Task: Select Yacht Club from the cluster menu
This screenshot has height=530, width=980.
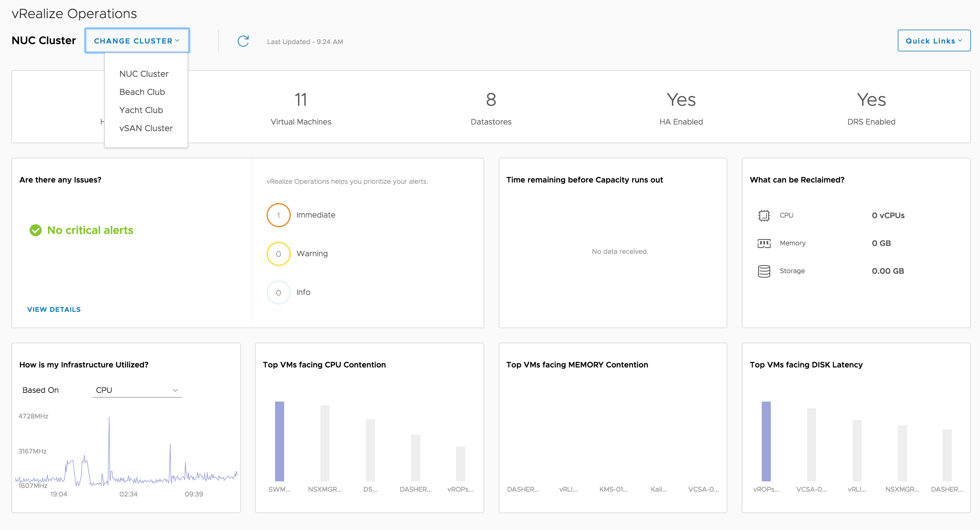Action: (x=141, y=110)
